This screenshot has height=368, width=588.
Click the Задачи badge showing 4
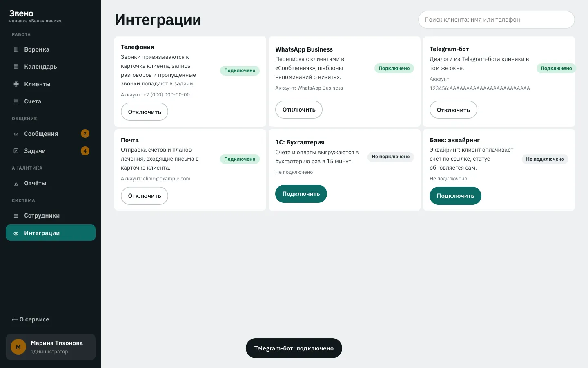85,151
